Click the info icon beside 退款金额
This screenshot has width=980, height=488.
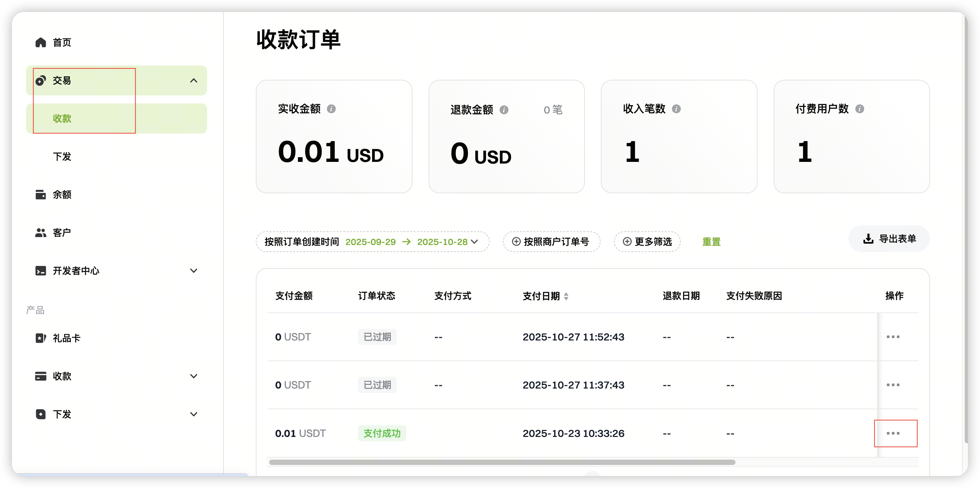[x=504, y=110]
